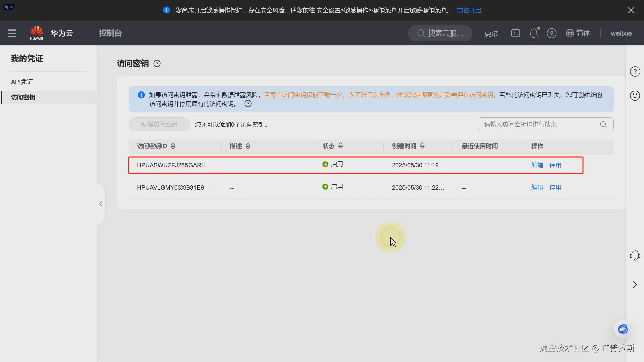
Task: Open the 简体 language dropdown
Action: pyautogui.click(x=578, y=33)
